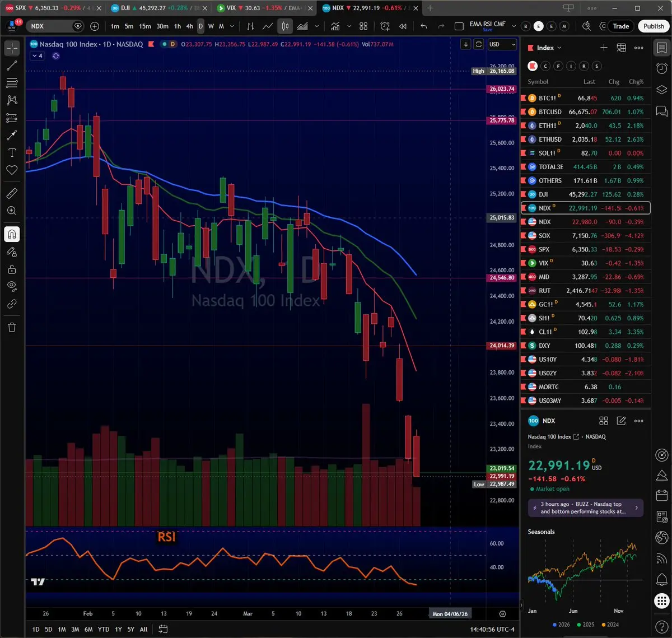This screenshot has height=638, width=672.
Task: Open the notifications bell panel
Action: 662,579
